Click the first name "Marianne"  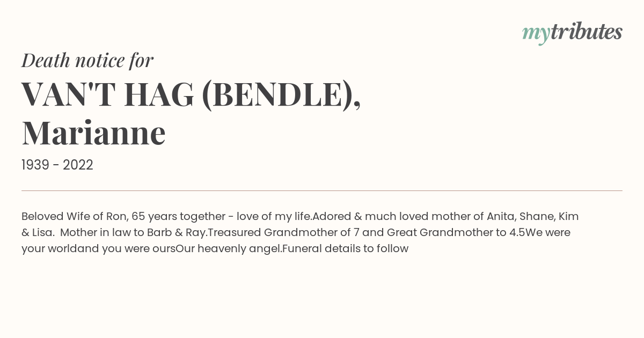click(x=93, y=133)
